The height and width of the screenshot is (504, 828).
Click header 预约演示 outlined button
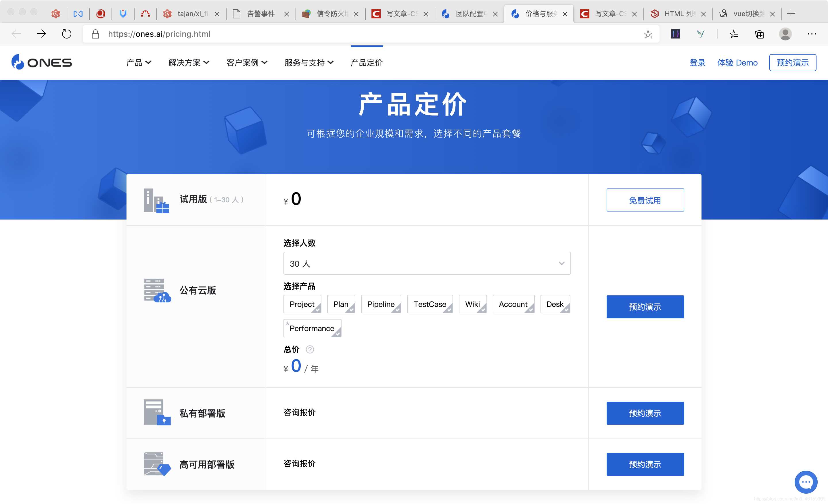pos(793,63)
